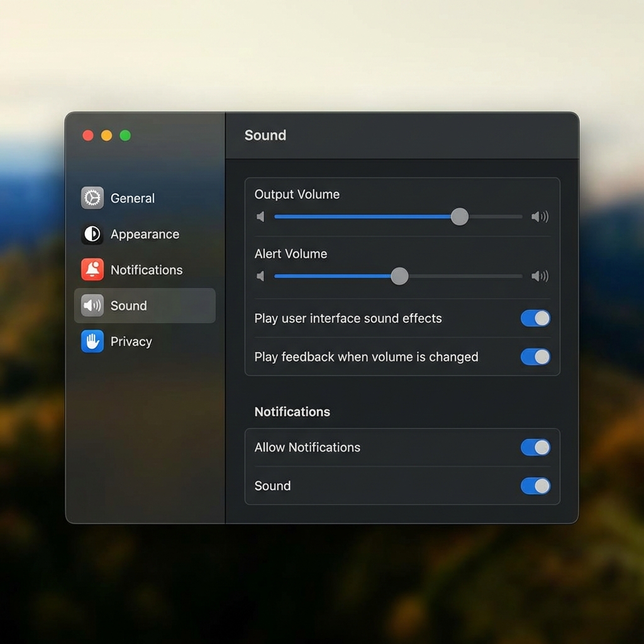The width and height of the screenshot is (644, 644).
Task: Click the Notifications bell icon
Action: click(92, 270)
